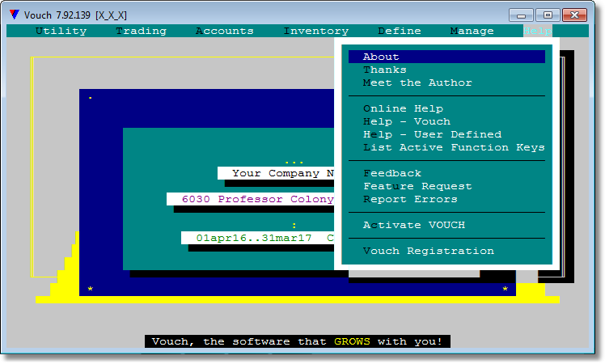This screenshot has height=364, width=605.
Task: Maximize the Vouch window
Action: pyautogui.click(x=548, y=15)
